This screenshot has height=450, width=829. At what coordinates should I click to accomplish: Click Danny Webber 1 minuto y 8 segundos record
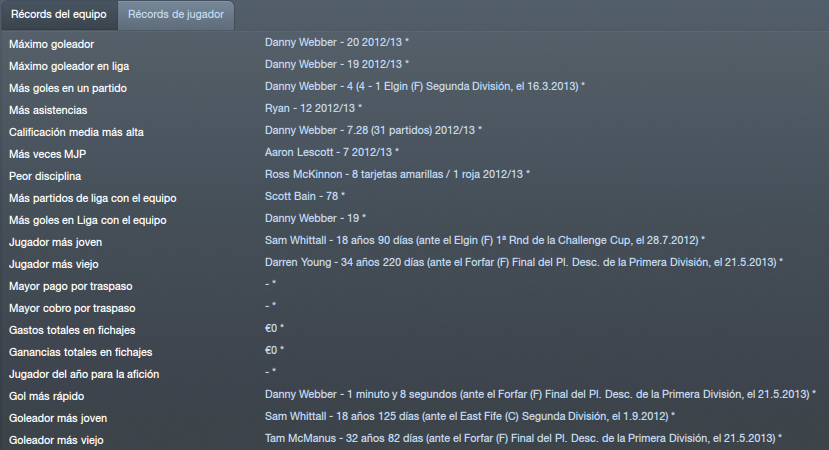click(540, 394)
